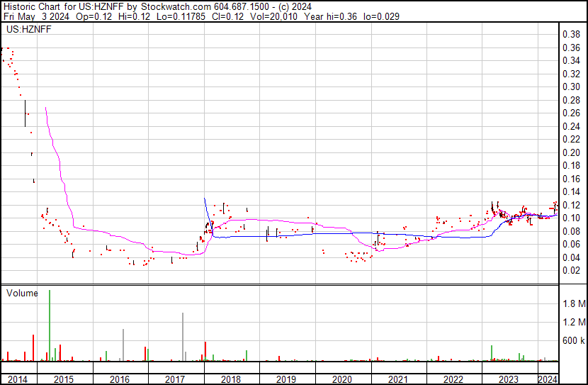The width and height of the screenshot is (588, 385).
Task: Click the 2017 year marker on x-axis
Action: (x=176, y=379)
